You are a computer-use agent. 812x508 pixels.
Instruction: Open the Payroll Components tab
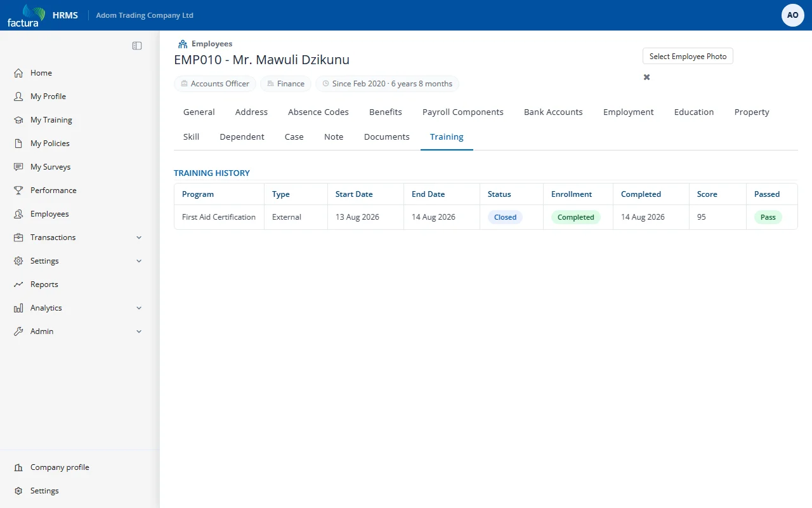pos(463,112)
